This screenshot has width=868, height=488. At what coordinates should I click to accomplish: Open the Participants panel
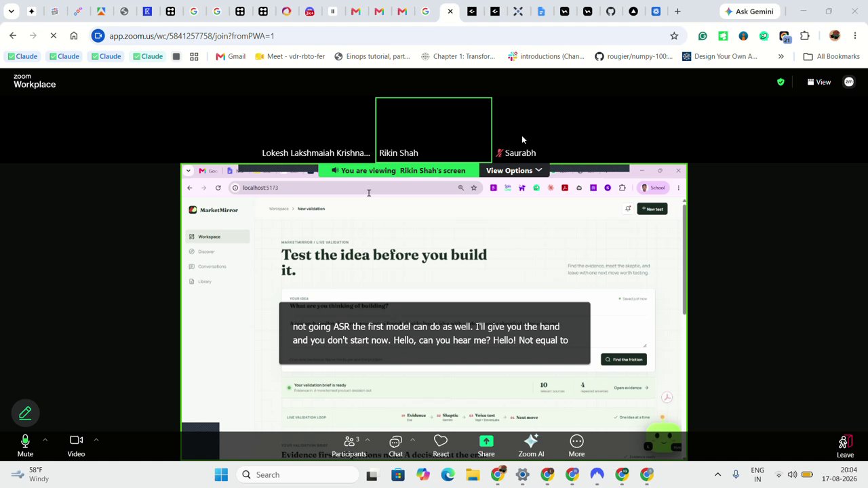349,445
